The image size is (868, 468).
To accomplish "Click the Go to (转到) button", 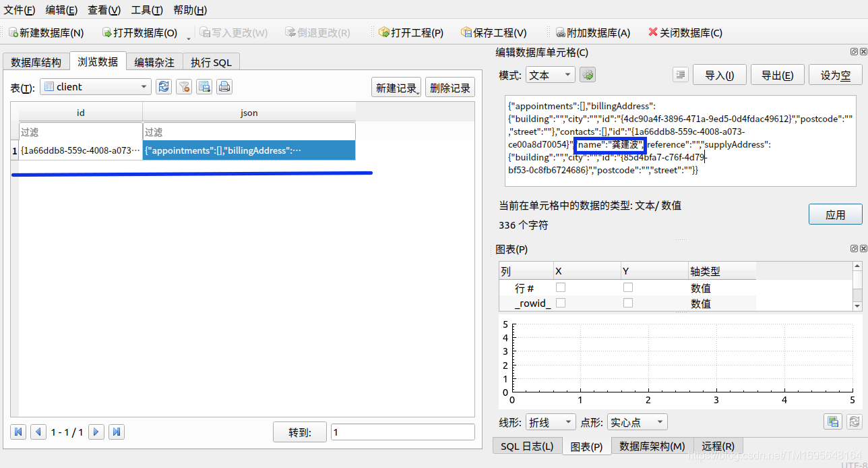I will point(300,432).
